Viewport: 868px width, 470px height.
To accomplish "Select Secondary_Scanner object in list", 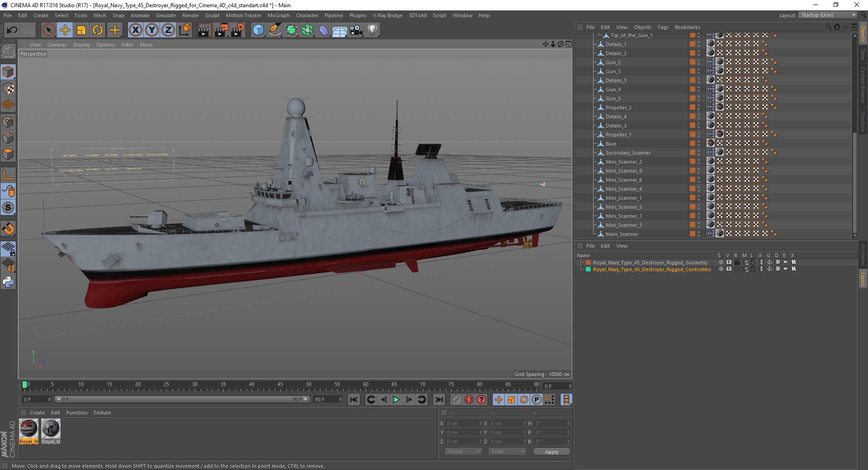I will coord(628,153).
